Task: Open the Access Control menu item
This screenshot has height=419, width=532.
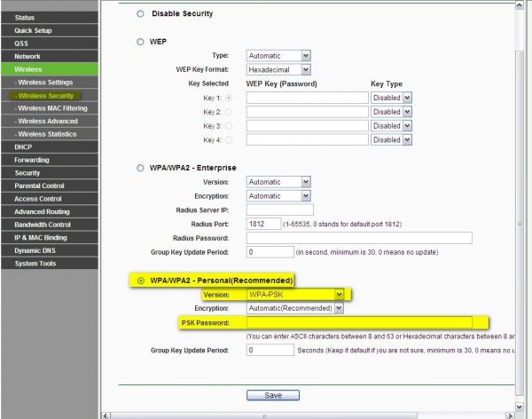Action: click(50, 199)
